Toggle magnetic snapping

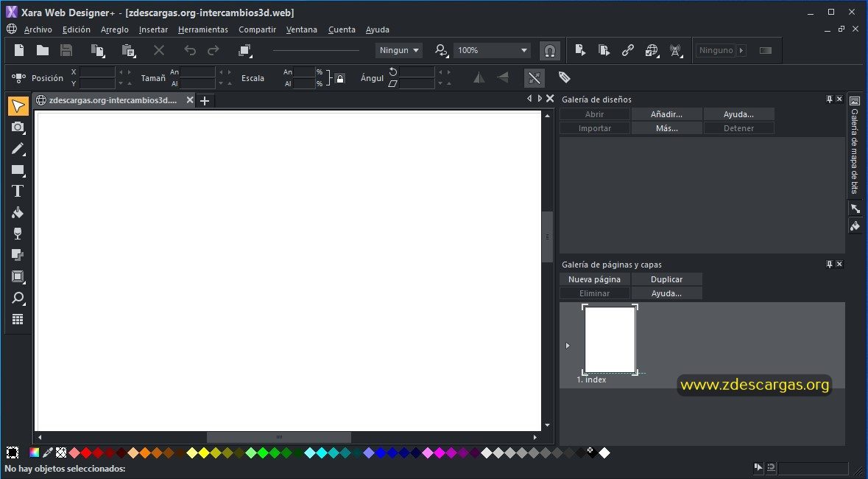(x=550, y=50)
